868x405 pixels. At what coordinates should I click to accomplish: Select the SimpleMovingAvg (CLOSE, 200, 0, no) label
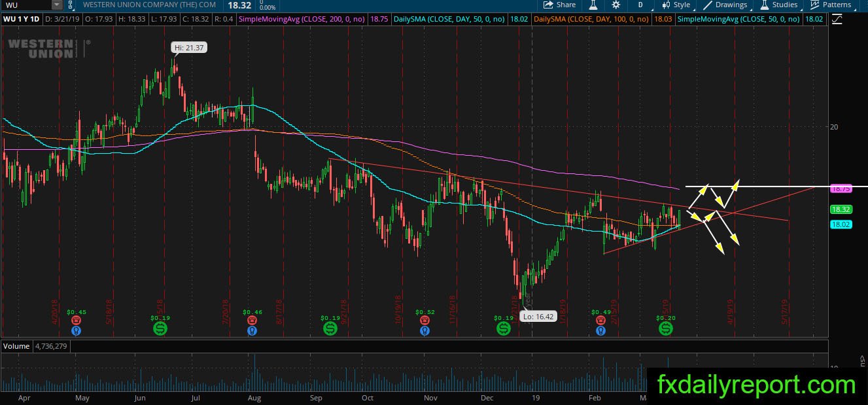click(x=302, y=20)
